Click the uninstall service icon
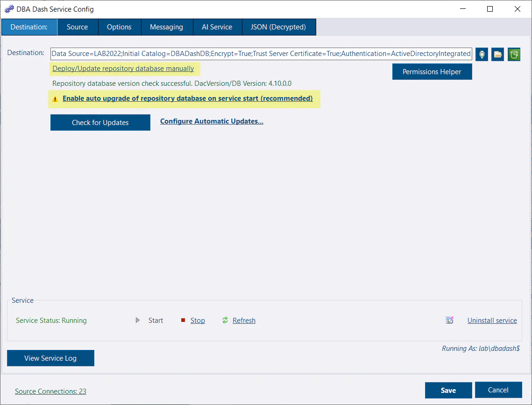This screenshot has height=405, width=532. tap(449, 320)
